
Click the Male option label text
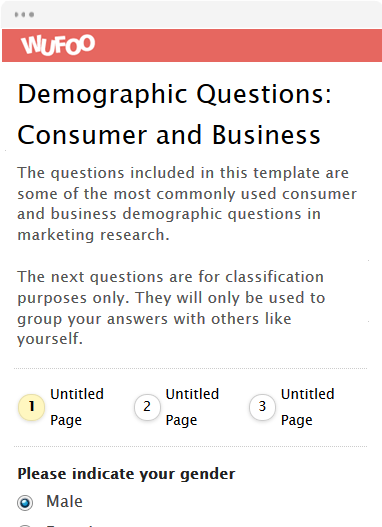[x=64, y=501]
